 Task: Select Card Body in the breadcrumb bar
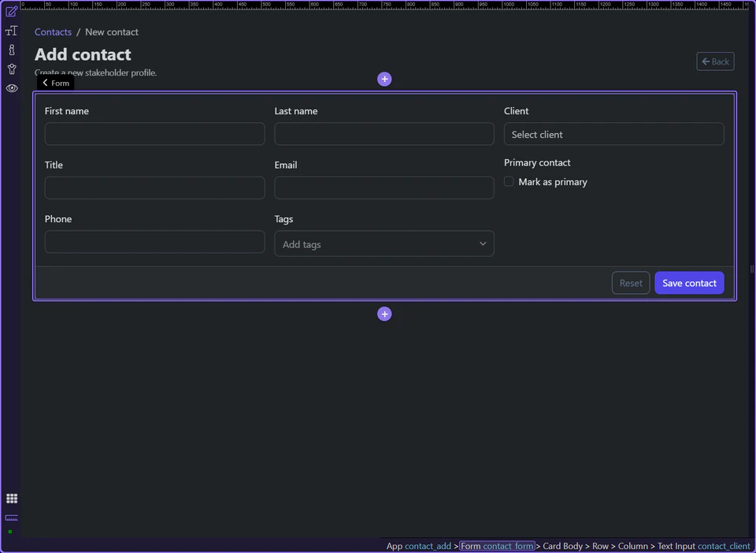click(562, 546)
